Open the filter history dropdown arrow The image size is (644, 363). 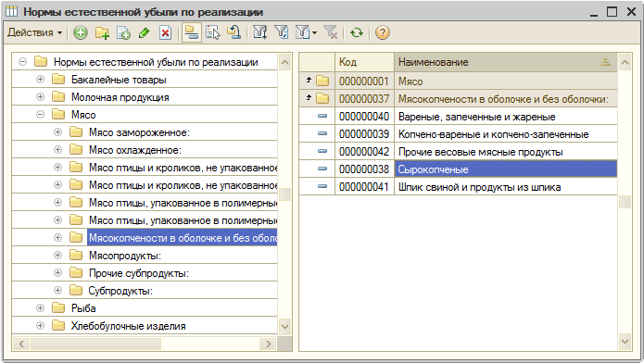[x=315, y=32]
